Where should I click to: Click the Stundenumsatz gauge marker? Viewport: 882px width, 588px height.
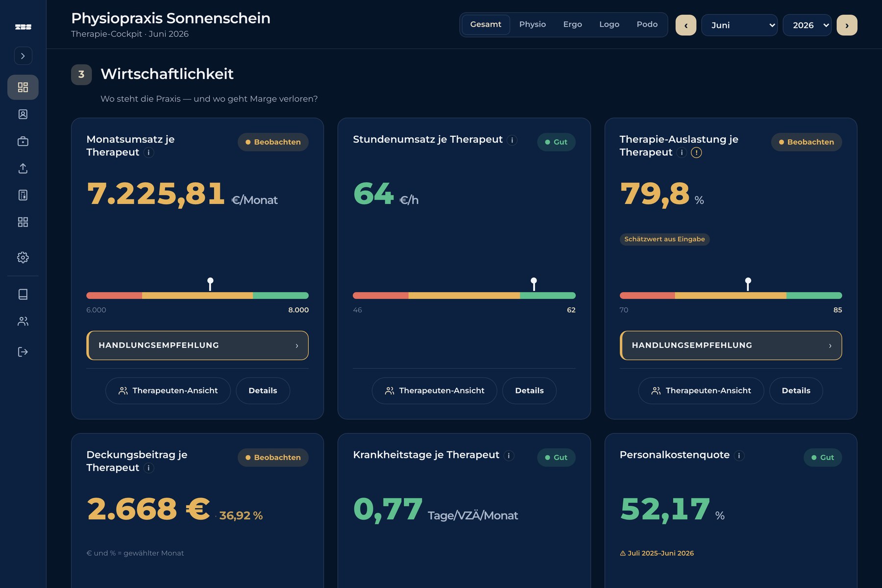534,284
